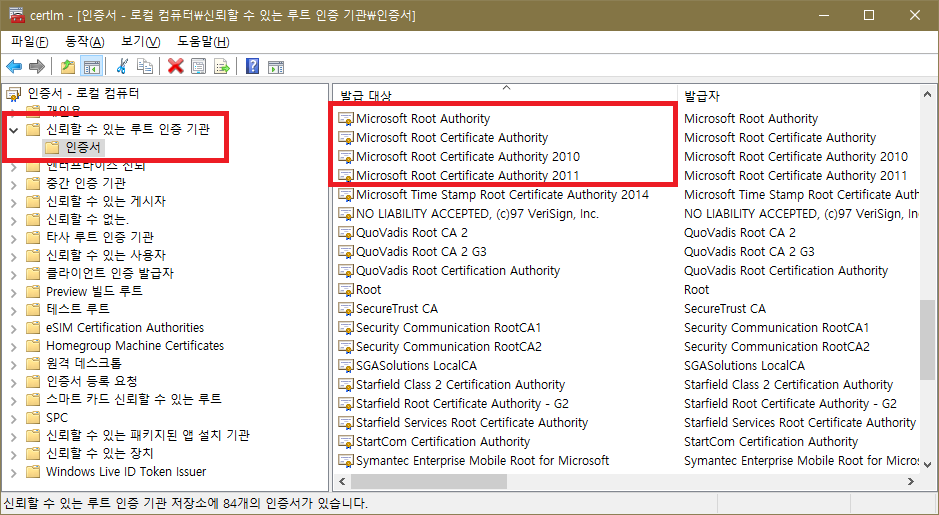Select 신뢰할 수 없는. tree folder
Viewport: 939px width, 515px height.
click(87, 219)
